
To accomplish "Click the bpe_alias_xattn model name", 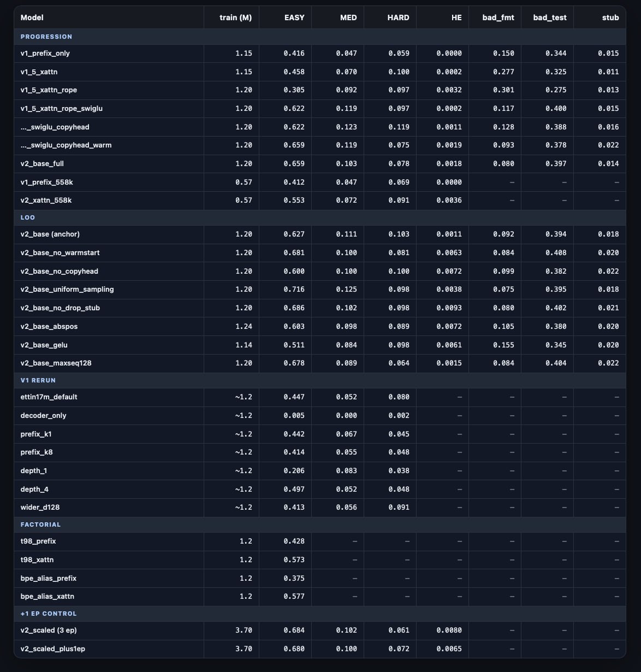I will (x=48, y=597).
